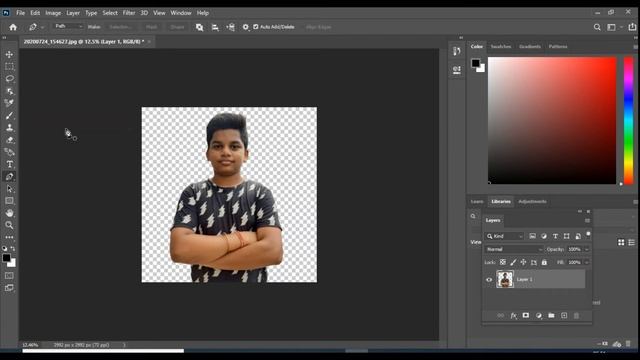Add layer style fx icon

pos(513,316)
